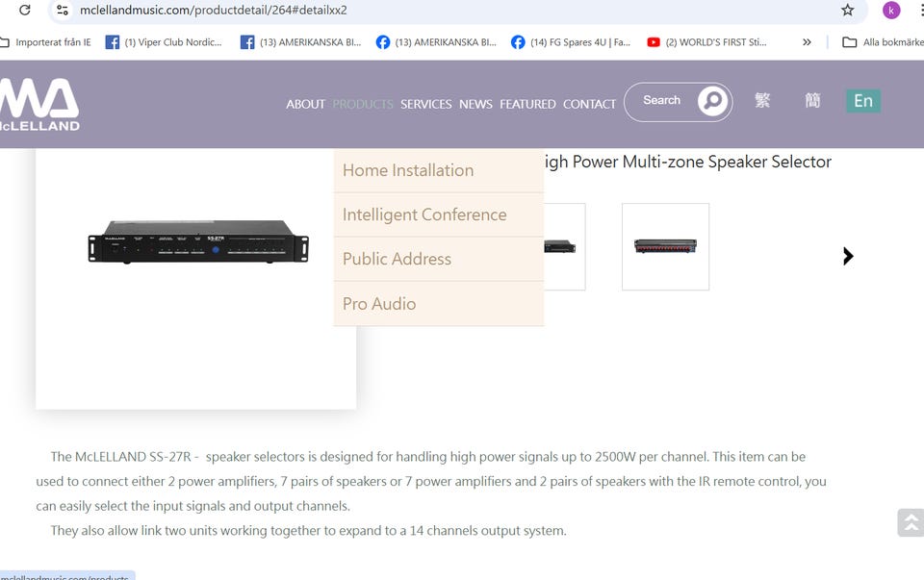The image size is (924, 580).
Task: Reload the page with browser refresh icon
Action: pyautogui.click(x=25, y=10)
